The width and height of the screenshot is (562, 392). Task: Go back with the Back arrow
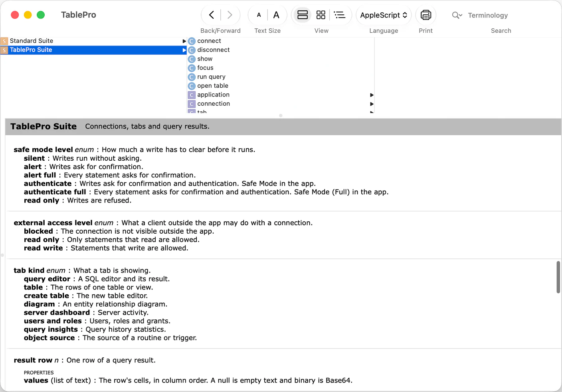click(x=212, y=15)
